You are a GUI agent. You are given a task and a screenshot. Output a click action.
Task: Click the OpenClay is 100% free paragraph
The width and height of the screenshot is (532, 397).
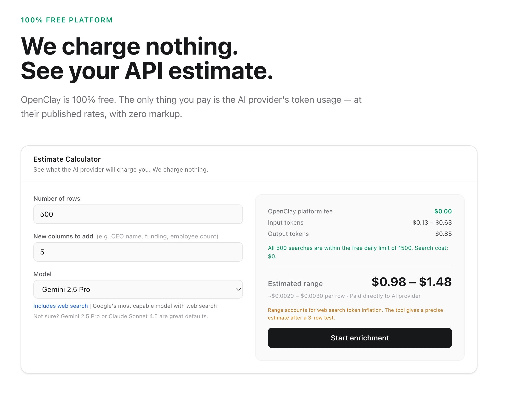(191, 107)
